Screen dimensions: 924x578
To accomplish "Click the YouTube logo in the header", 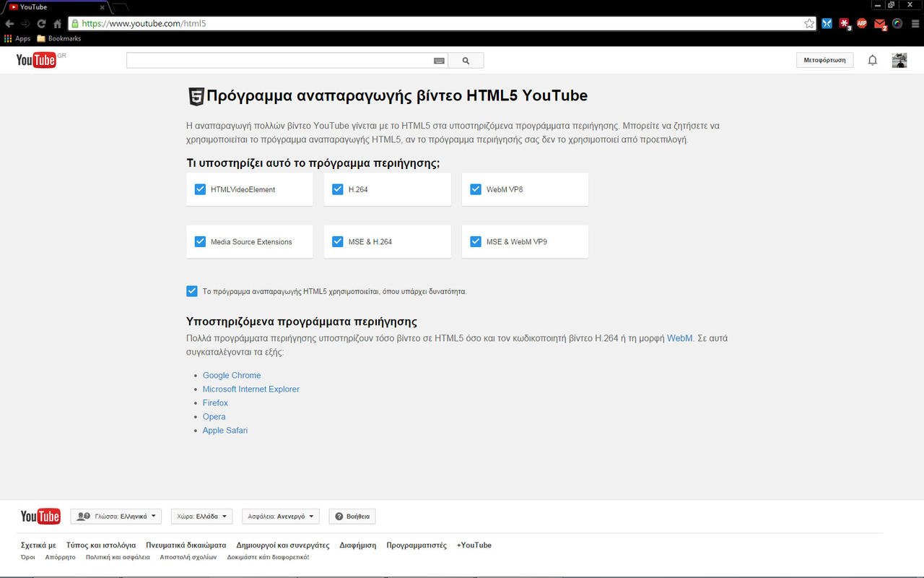I will [x=36, y=60].
